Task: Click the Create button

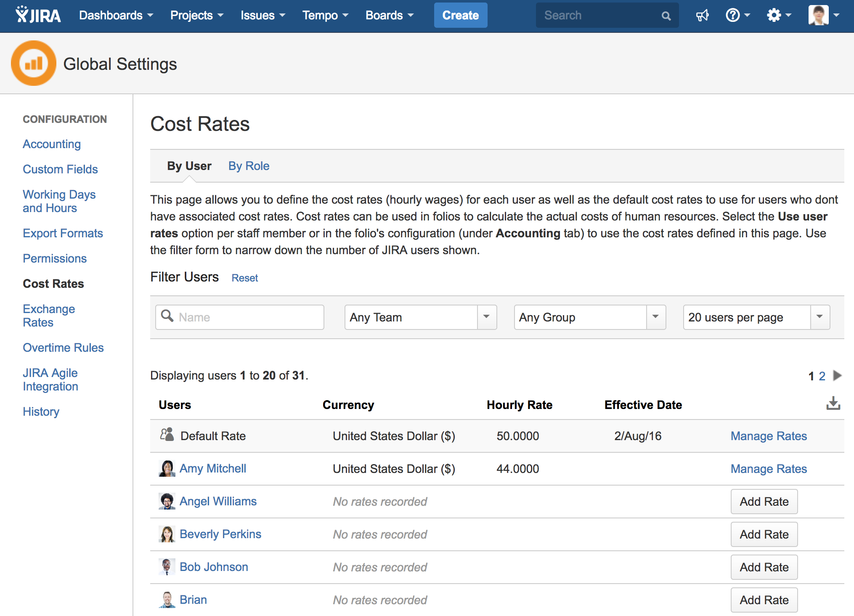Action: point(460,16)
